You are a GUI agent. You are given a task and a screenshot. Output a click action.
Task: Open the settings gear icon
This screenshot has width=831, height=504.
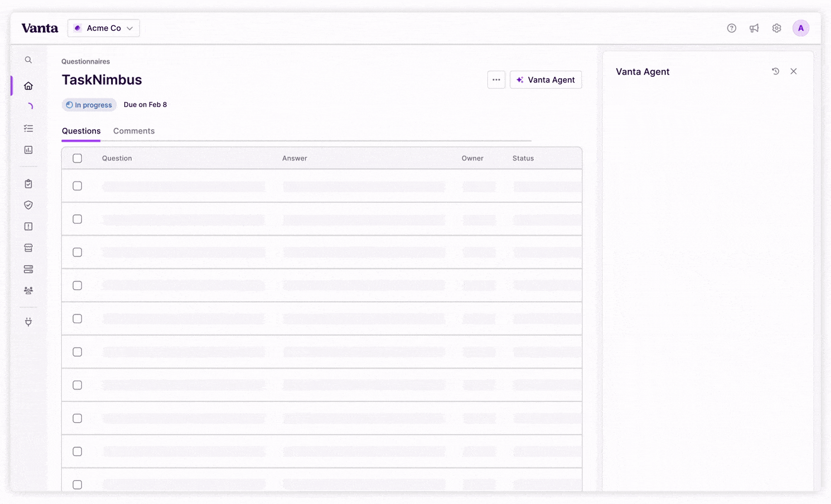[x=777, y=28]
